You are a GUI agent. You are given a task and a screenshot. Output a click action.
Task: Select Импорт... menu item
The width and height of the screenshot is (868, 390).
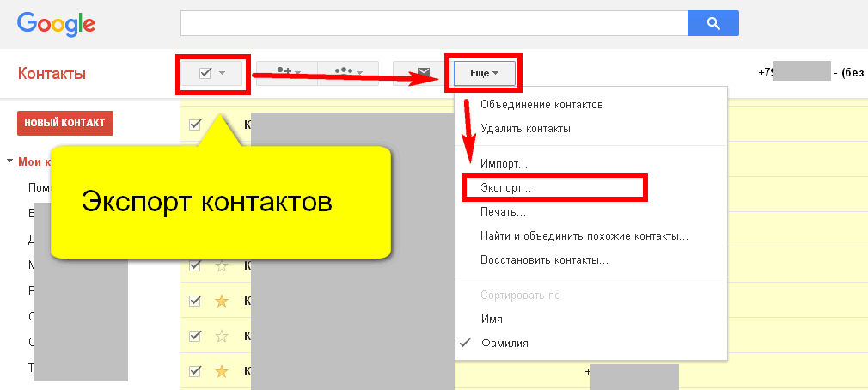(504, 163)
